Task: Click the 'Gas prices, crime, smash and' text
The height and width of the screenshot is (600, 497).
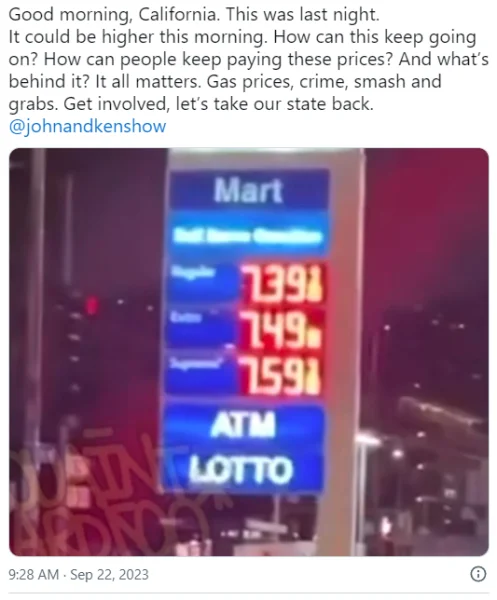Action: click(324, 82)
